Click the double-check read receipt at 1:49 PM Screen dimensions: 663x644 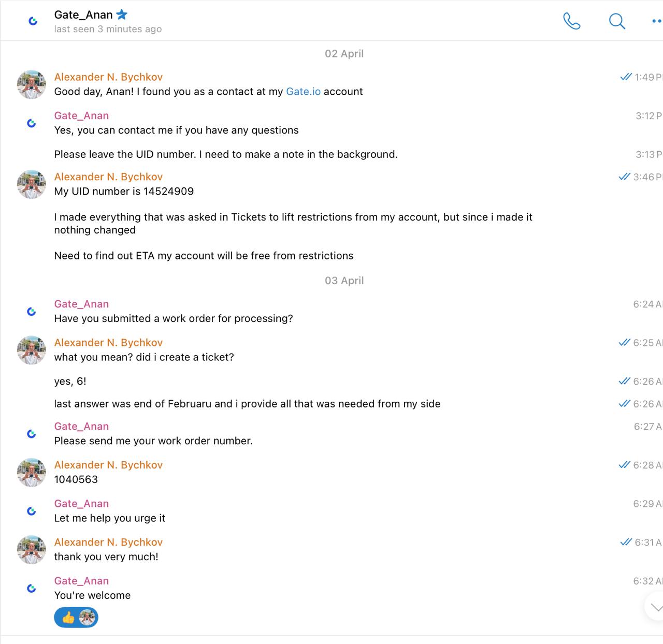(x=626, y=77)
